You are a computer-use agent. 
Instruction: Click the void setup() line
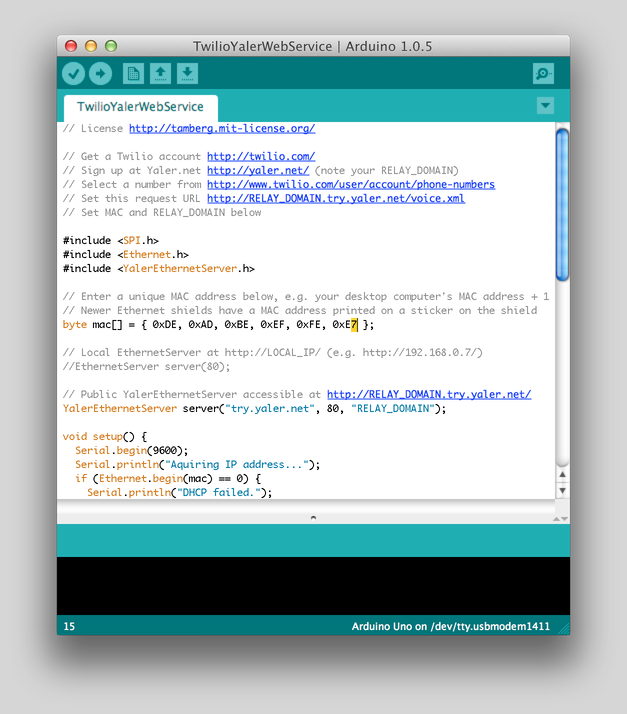pyautogui.click(x=105, y=436)
